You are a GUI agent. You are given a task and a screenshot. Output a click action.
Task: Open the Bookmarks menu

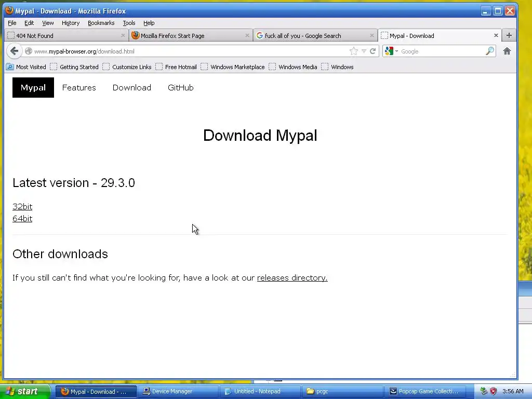pos(101,23)
